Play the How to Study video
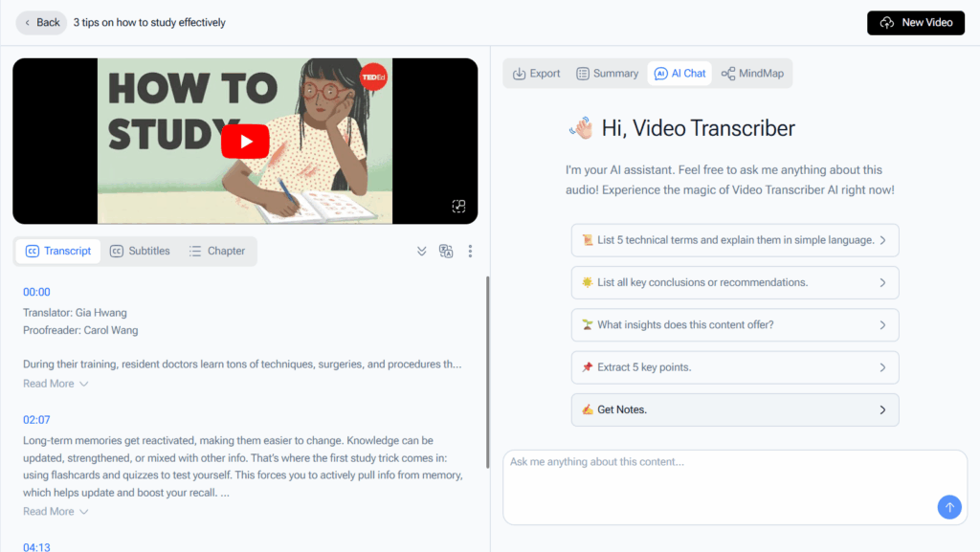 click(x=245, y=141)
